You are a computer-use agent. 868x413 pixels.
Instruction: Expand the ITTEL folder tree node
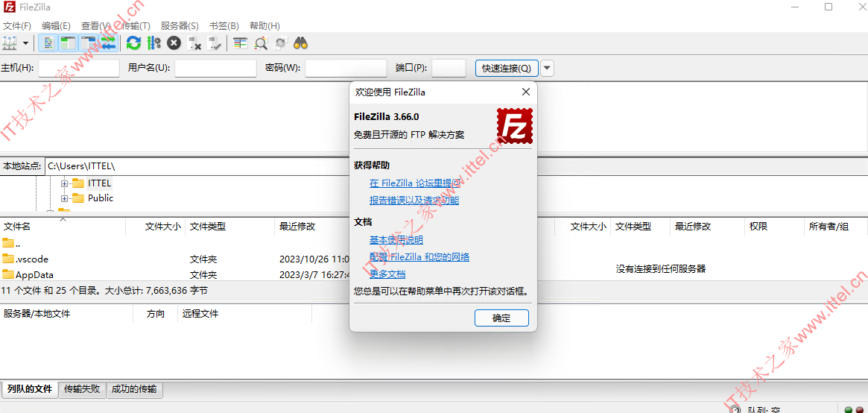(64, 183)
